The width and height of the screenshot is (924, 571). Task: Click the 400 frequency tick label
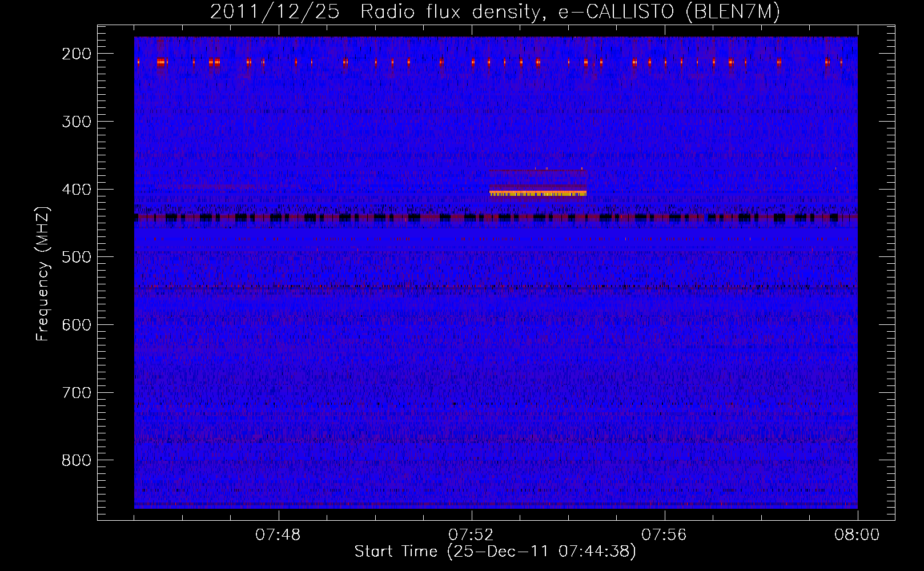tap(77, 190)
